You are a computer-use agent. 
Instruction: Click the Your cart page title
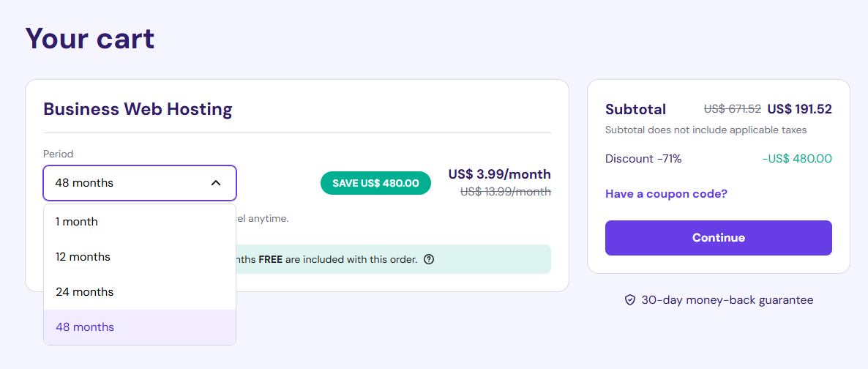(90, 38)
